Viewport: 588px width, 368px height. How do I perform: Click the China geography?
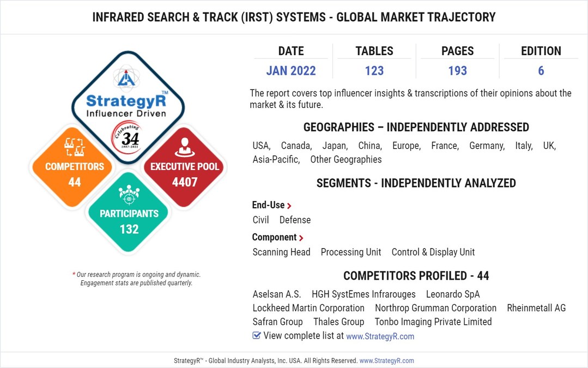pyautogui.click(x=370, y=146)
